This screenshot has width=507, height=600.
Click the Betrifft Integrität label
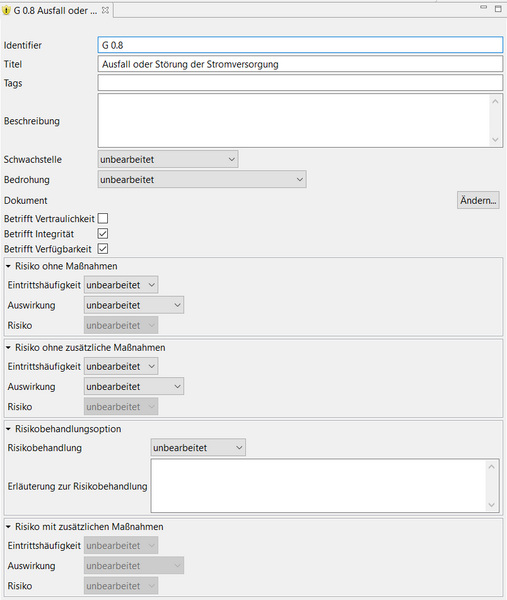point(39,234)
